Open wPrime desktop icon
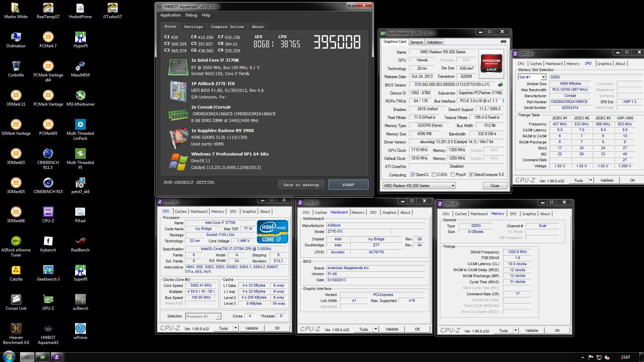 [x=80, y=331]
